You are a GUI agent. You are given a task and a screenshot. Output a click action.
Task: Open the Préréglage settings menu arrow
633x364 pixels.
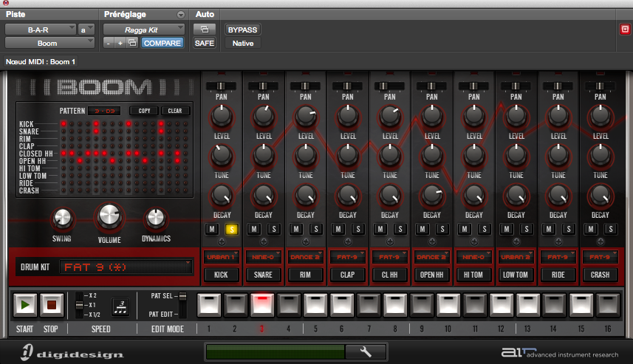click(181, 15)
